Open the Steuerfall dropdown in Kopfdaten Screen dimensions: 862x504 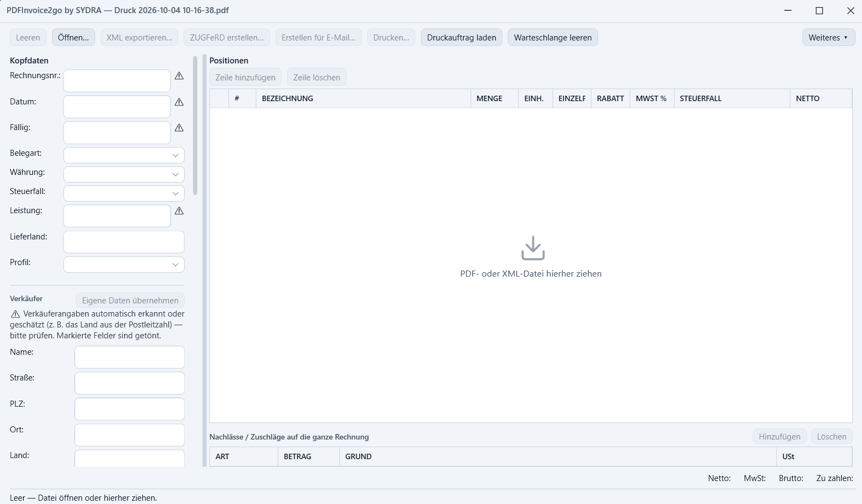pyautogui.click(x=124, y=194)
